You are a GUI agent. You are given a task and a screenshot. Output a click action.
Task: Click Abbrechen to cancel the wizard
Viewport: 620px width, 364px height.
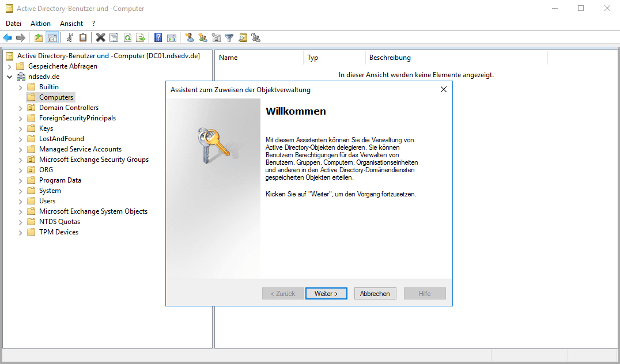click(375, 294)
